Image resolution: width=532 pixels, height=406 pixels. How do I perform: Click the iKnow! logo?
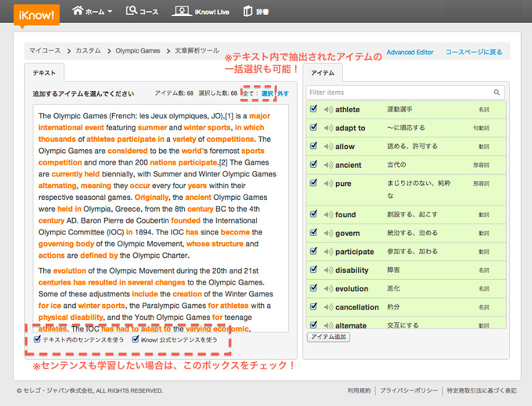(36, 15)
